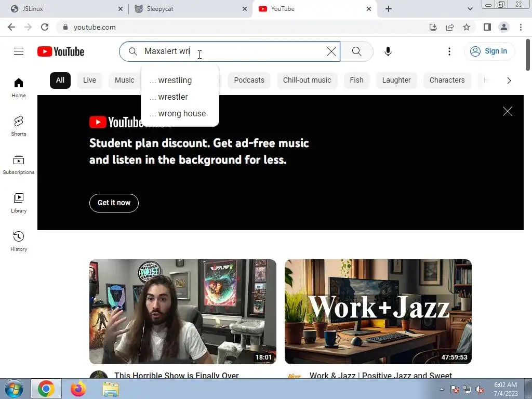Open the Chrome profile avatar
This screenshot has height=399, width=532.
504,27
